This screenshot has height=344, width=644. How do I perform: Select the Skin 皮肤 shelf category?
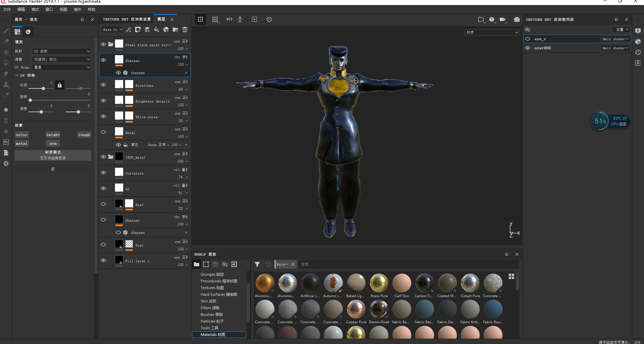point(208,301)
